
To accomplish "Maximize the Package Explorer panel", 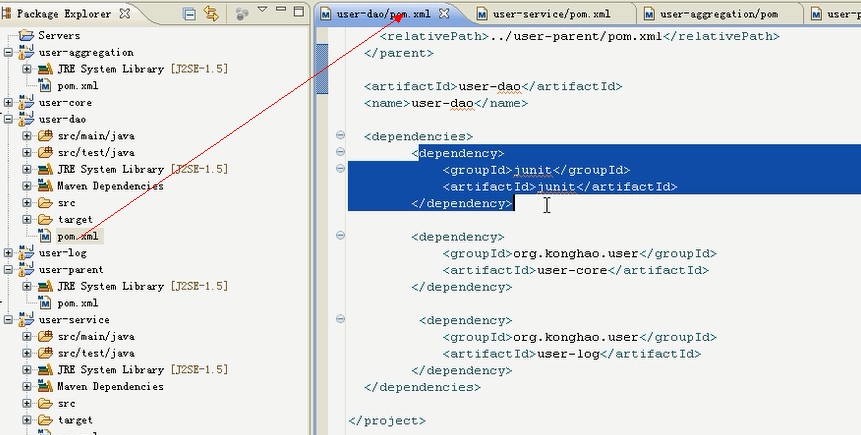I will coord(299,13).
